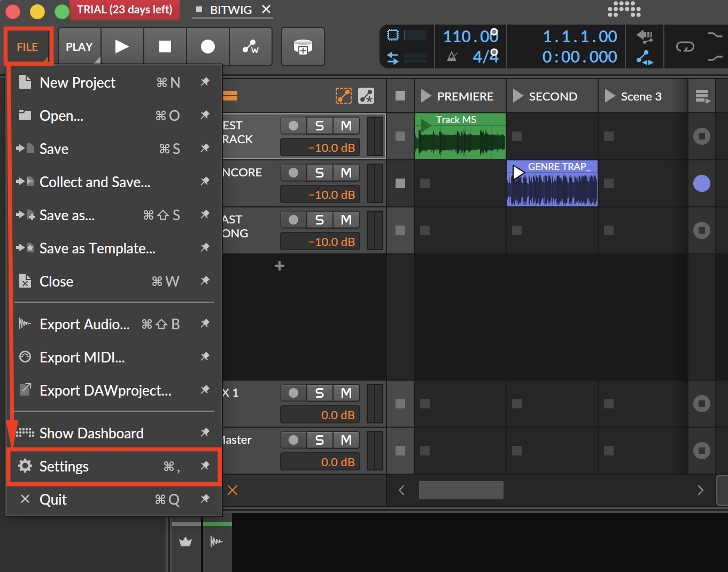This screenshot has height=572, width=728.
Task: Toggle the orange clip automation record icon
Action: pyautogui.click(x=344, y=96)
